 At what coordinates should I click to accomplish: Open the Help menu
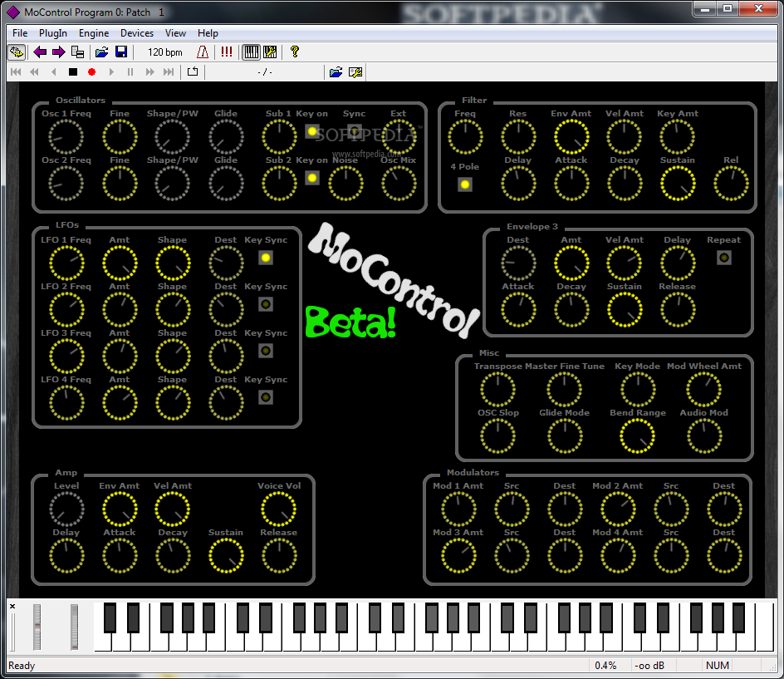point(208,33)
